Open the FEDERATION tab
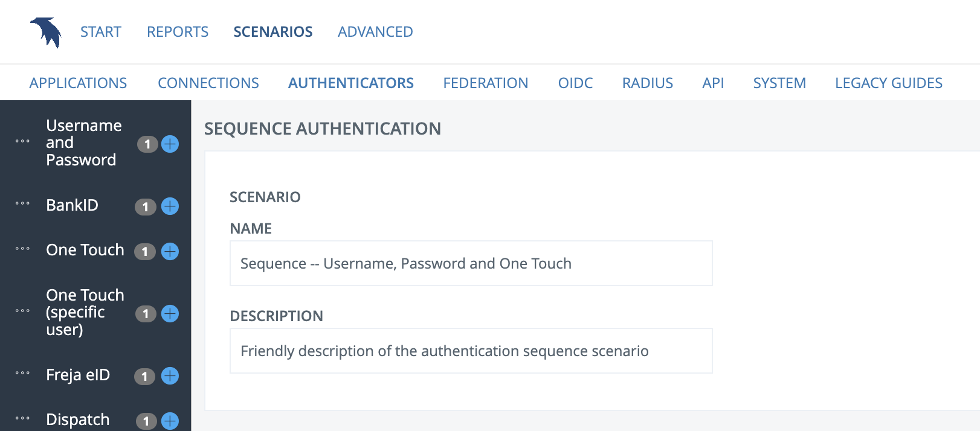The height and width of the screenshot is (431, 980). (486, 83)
